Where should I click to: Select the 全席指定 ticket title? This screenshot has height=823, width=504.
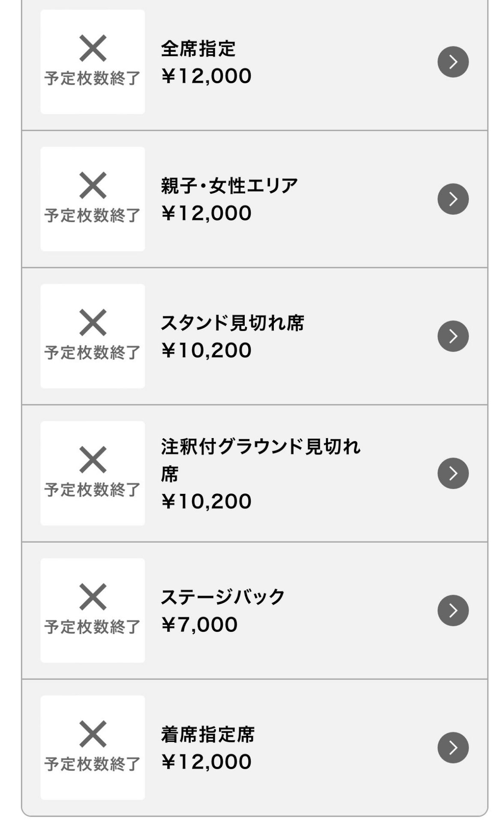pyautogui.click(x=198, y=49)
